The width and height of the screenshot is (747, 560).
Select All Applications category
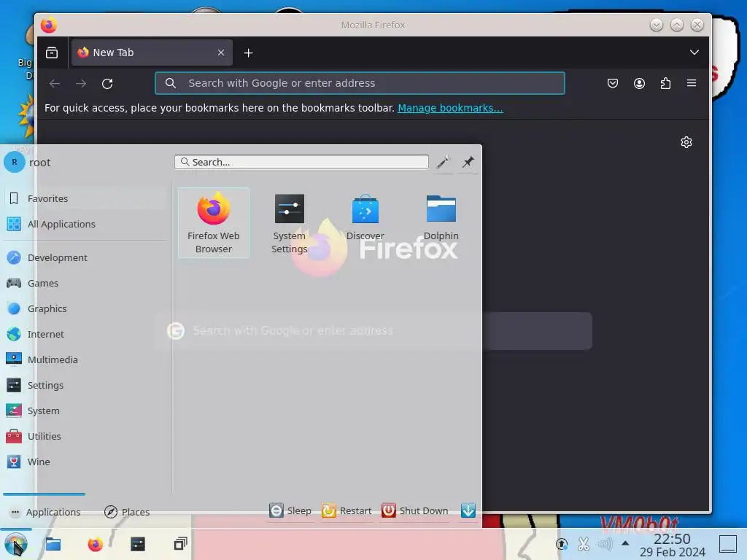pyautogui.click(x=85, y=224)
